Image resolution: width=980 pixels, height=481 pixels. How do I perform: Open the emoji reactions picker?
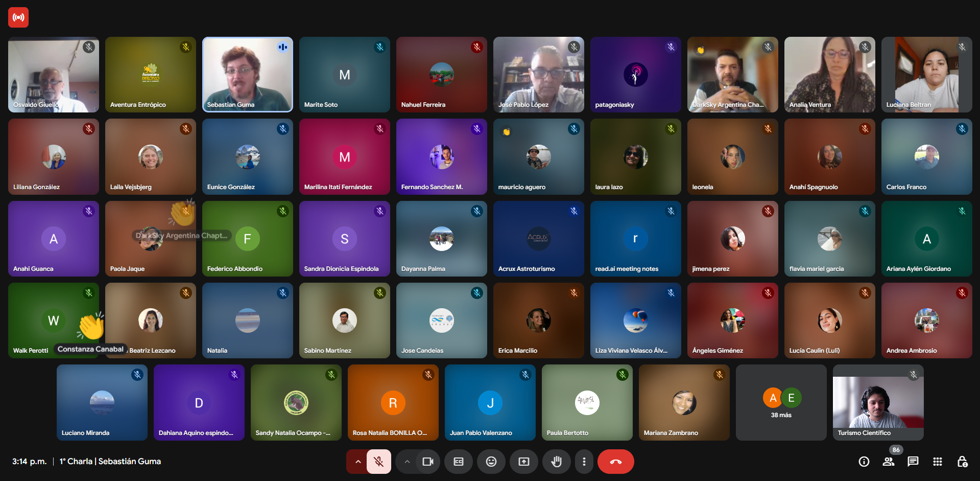tap(491, 462)
